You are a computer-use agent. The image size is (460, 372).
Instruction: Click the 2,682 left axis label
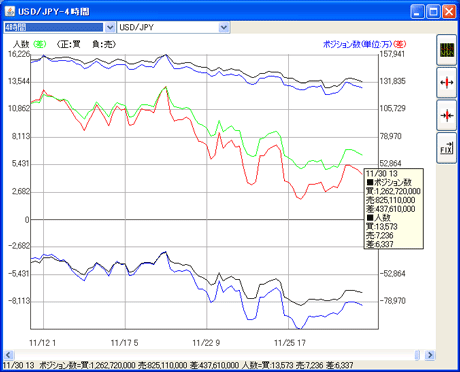pyautogui.click(x=21, y=192)
